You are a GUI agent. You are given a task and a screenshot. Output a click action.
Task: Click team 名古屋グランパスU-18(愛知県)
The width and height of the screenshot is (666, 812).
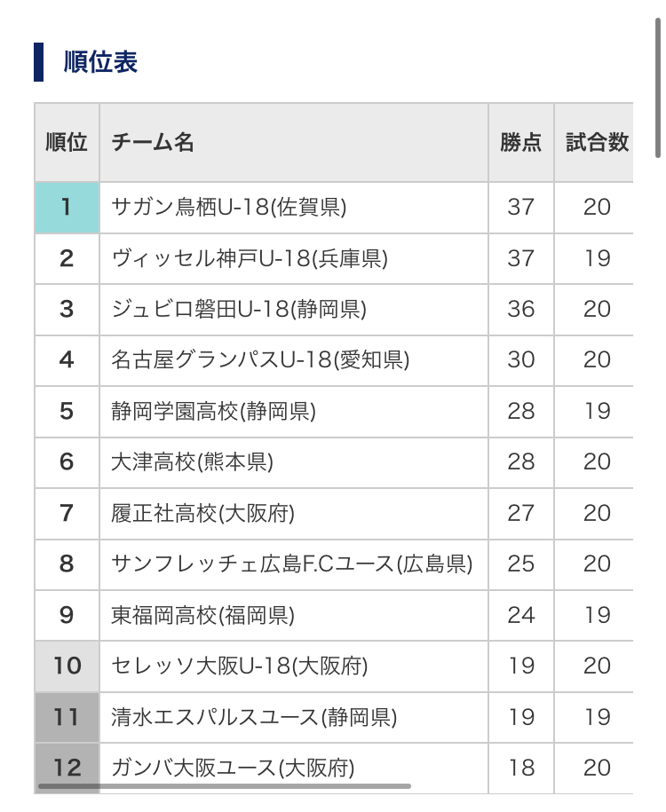pyautogui.click(x=260, y=360)
